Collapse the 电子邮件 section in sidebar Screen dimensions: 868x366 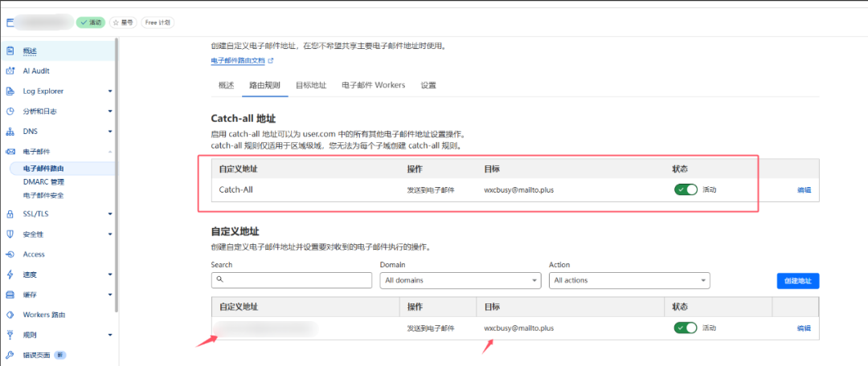[109, 152]
